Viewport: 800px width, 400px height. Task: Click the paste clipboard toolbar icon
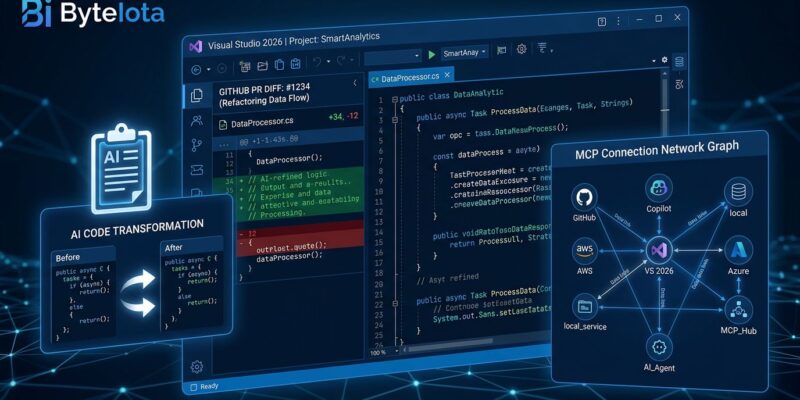click(x=295, y=64)
